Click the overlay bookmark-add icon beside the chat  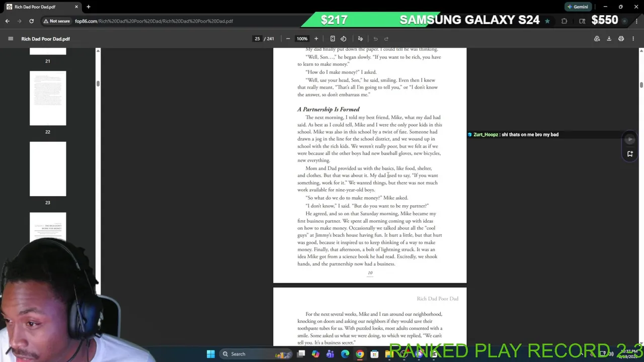(x=629, y=154)
